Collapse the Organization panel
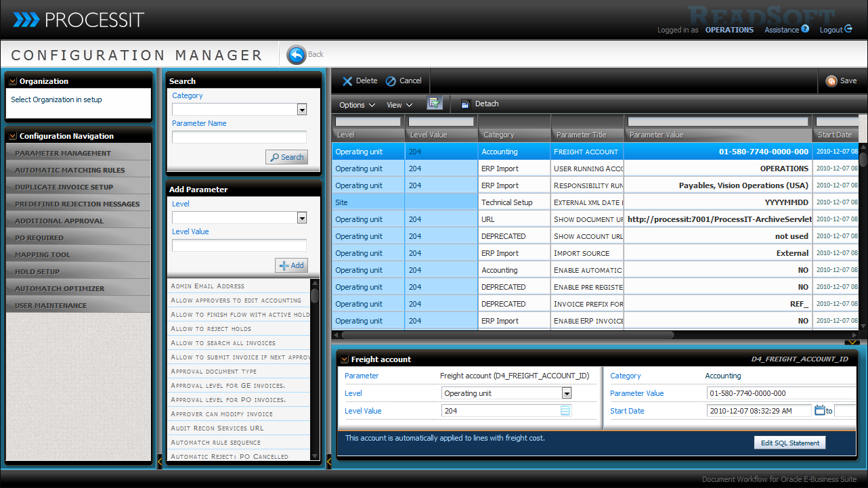 (x=13, y=81)
